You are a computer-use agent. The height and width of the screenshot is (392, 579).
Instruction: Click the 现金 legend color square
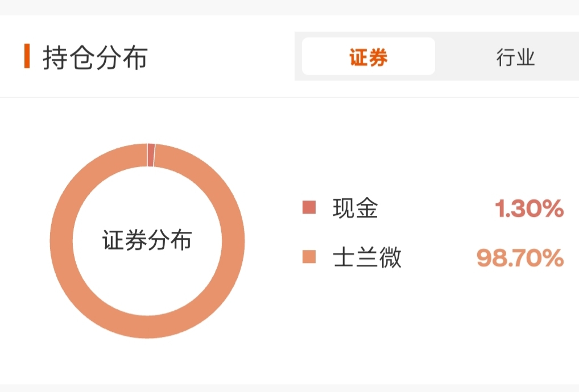309,207
